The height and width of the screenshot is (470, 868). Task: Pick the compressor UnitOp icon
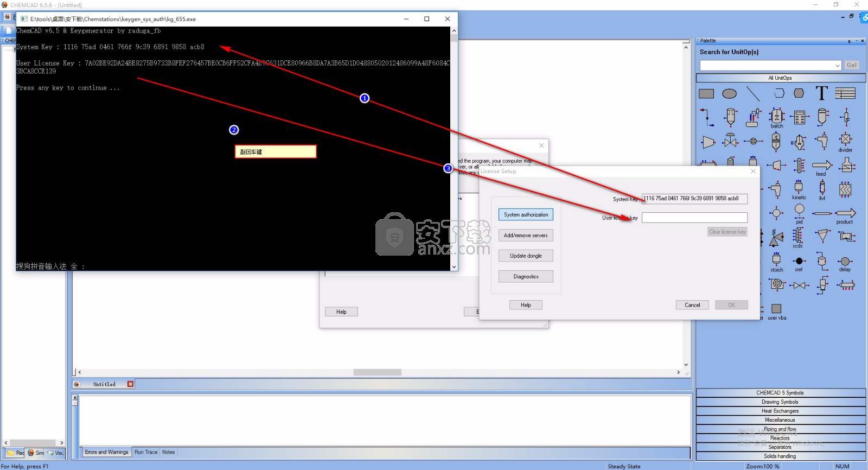(x=707, y=142)
